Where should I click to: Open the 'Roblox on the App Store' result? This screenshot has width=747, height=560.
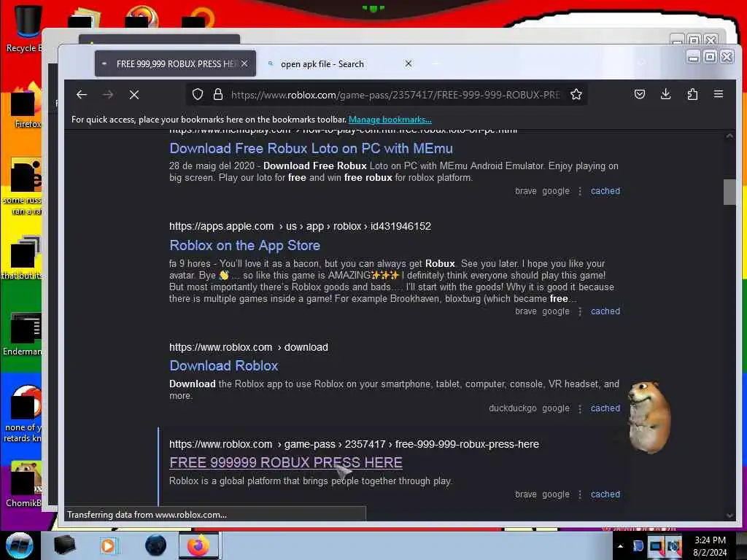pos(245,245)
